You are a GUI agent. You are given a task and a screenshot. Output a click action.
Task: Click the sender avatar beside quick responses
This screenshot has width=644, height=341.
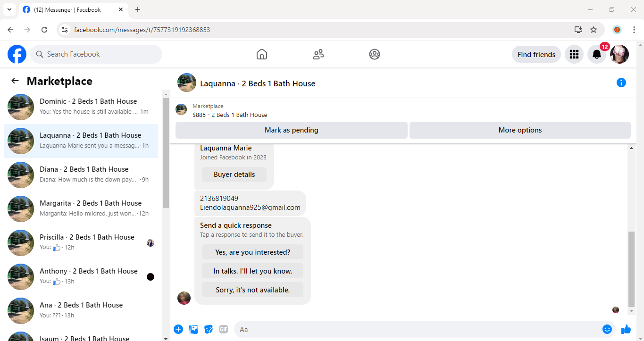184,298
